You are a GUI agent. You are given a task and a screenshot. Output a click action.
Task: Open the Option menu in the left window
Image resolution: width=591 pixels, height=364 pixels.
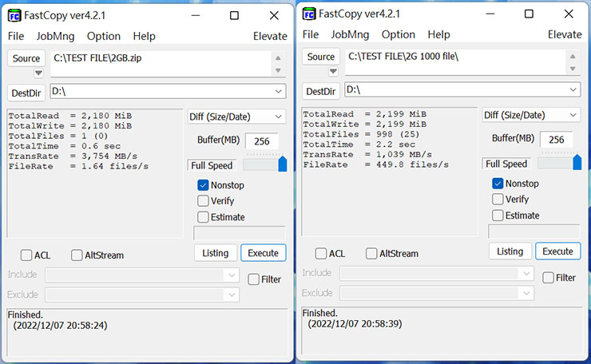104,36
